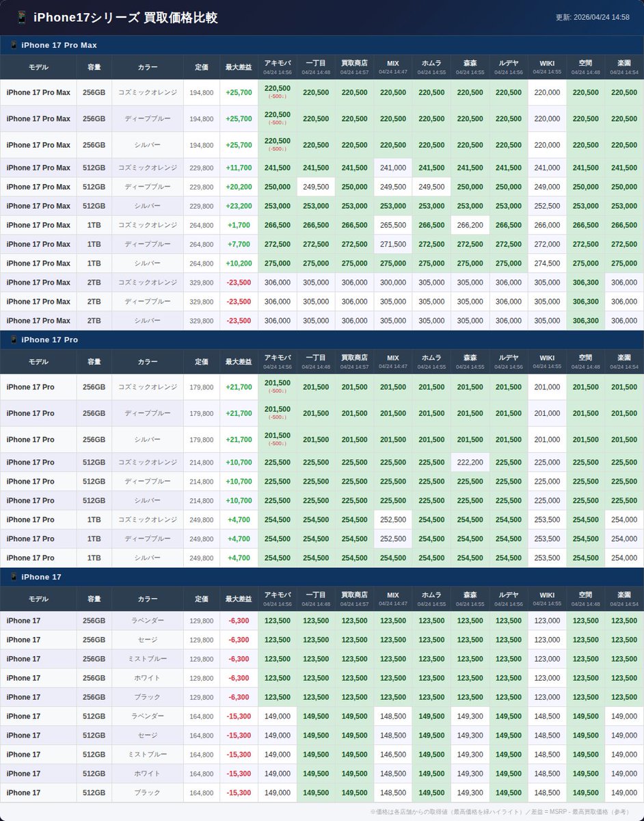Click -15,300 in the iPhone 17 512GB ホワイト row
The height and width of the screenshot is (821, 644).
pyautogui.click(x=239, y=774)
